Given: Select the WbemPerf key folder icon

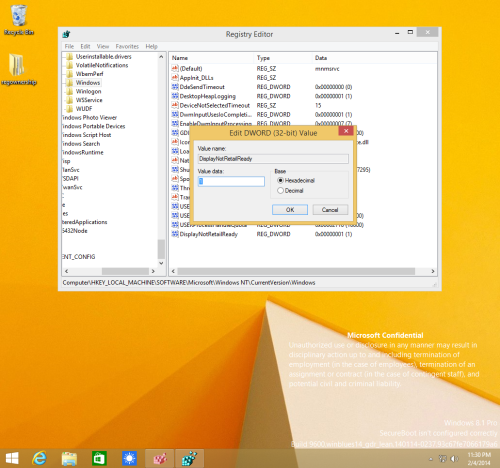Looking at the screenshot, I should (x=69, y=74).
